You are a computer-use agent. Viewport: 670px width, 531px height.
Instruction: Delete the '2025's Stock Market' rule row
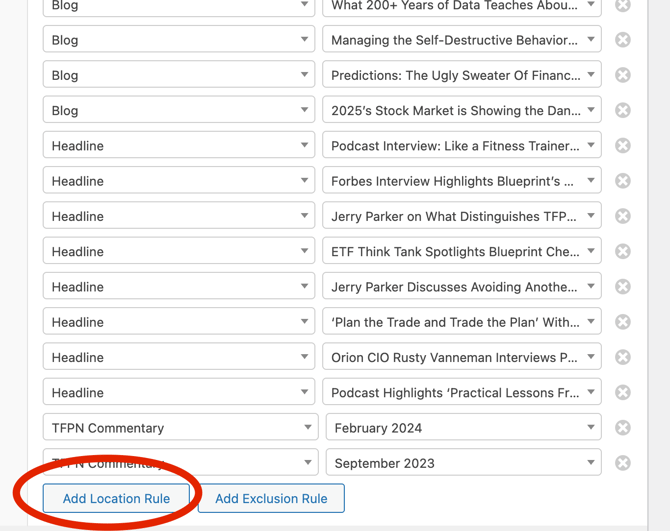click(x=622, y=110)
